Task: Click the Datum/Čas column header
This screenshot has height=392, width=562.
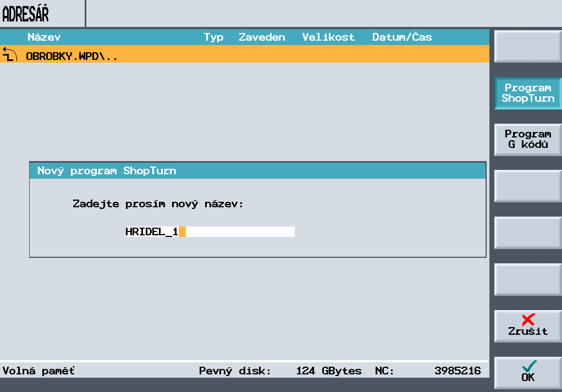Action: (x=402, y=37)
